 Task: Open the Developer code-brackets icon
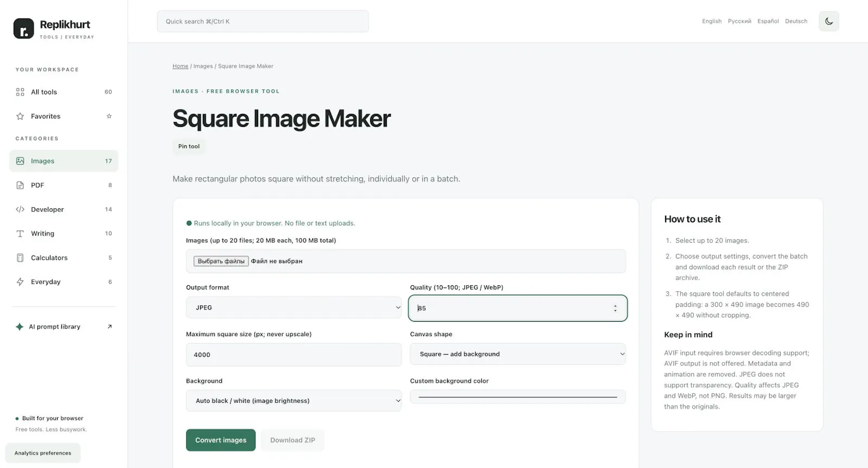20,209
